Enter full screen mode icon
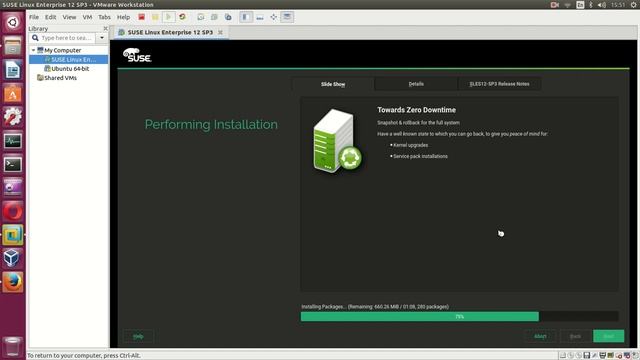The height and width of the screenshot is (360, 640). coord(273,17)
